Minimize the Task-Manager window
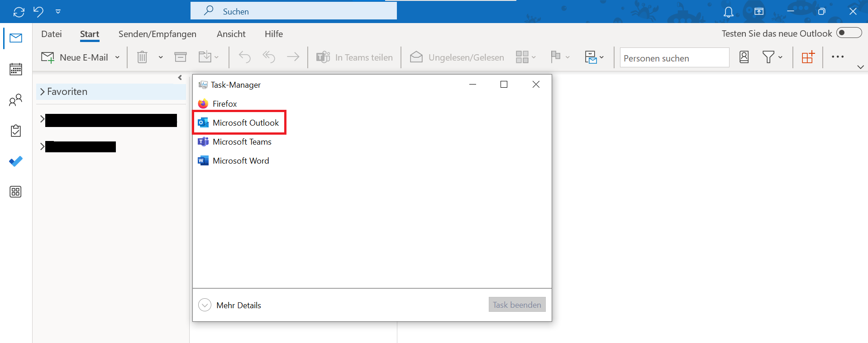 (x=473, y=85)
